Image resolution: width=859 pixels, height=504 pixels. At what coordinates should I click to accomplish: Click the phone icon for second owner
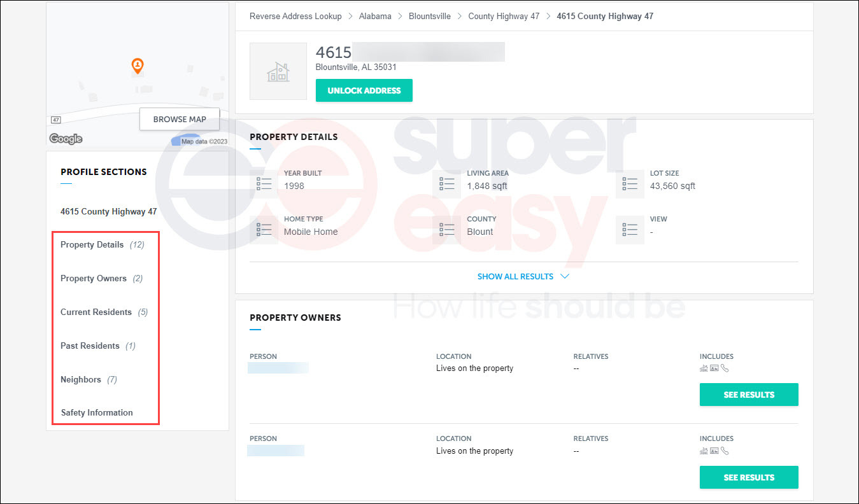click(x=725, y=451)
